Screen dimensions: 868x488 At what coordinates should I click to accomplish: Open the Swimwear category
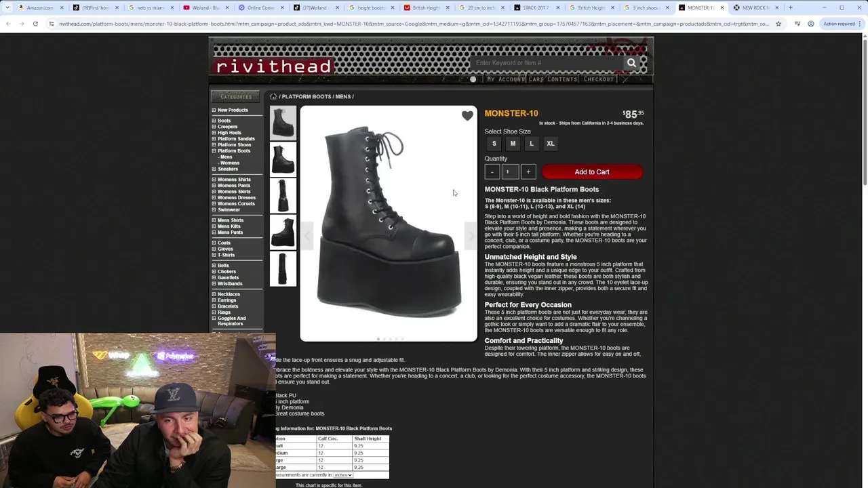coord(229,209)
